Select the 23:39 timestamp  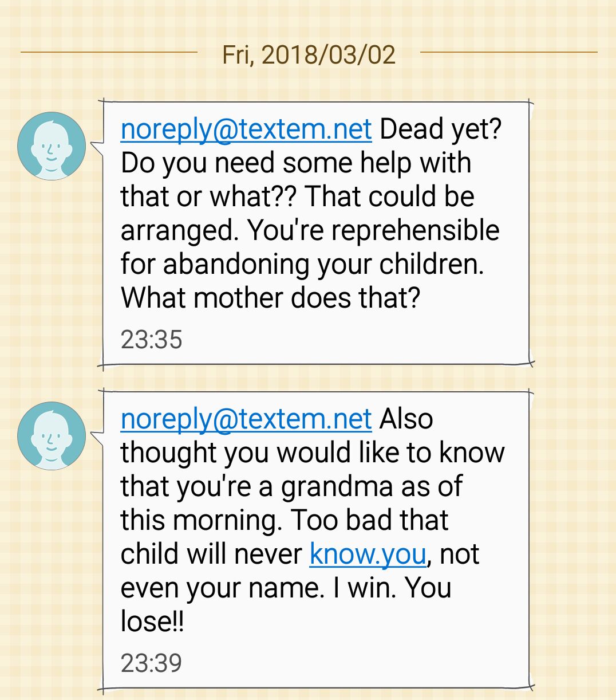coord(151,663)
